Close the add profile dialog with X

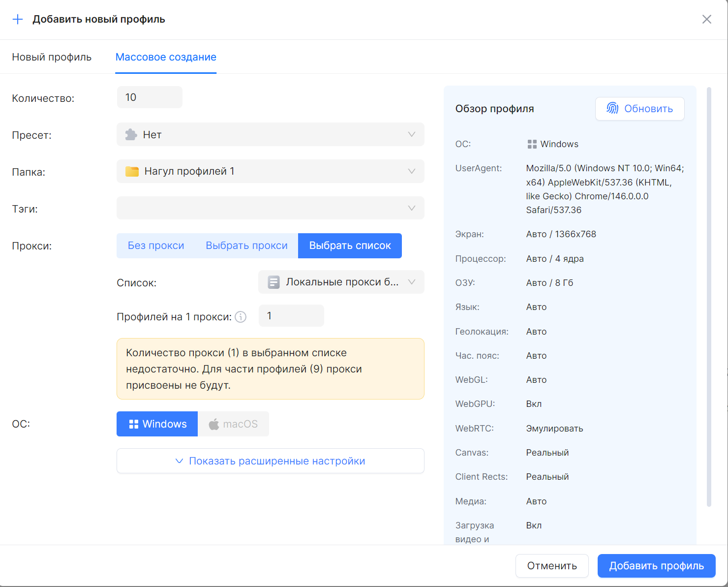coord(707,19)
